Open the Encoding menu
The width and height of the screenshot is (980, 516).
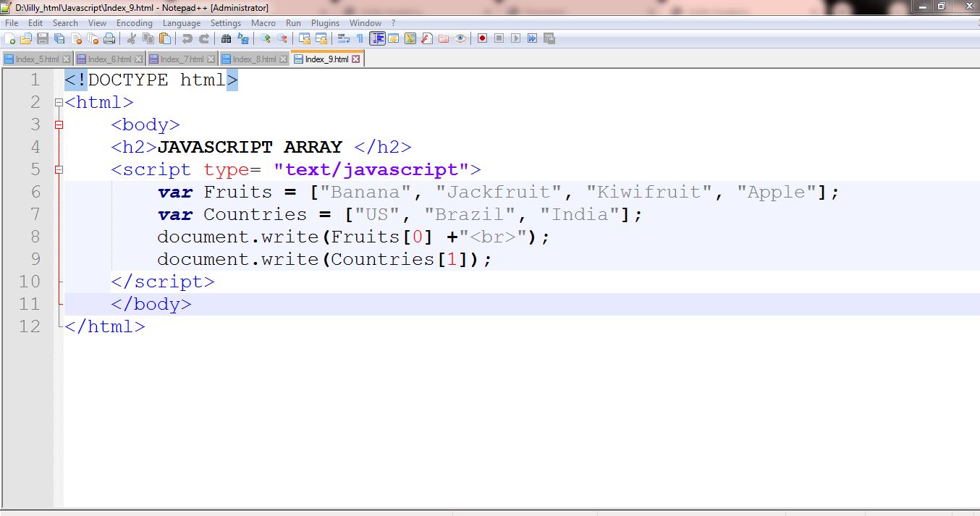[x=134, y=23]
